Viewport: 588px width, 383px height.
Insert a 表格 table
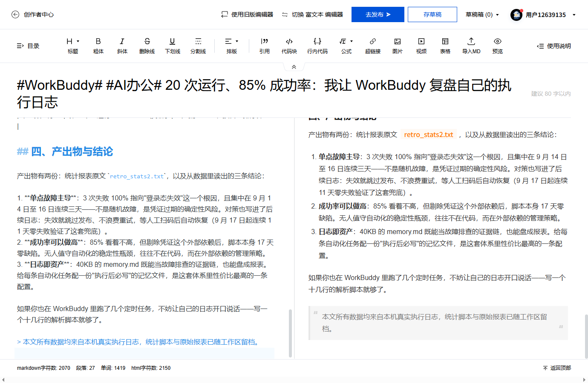[x=445, y=46]
